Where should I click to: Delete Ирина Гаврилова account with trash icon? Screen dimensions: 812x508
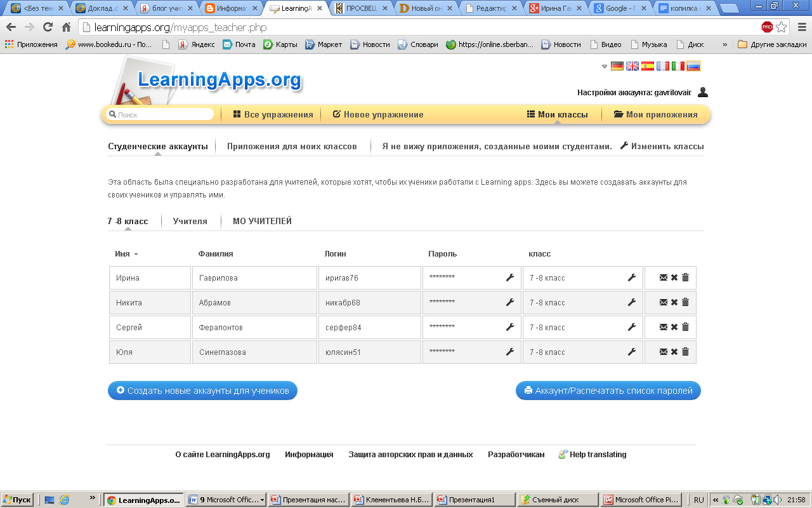(685, 277)
